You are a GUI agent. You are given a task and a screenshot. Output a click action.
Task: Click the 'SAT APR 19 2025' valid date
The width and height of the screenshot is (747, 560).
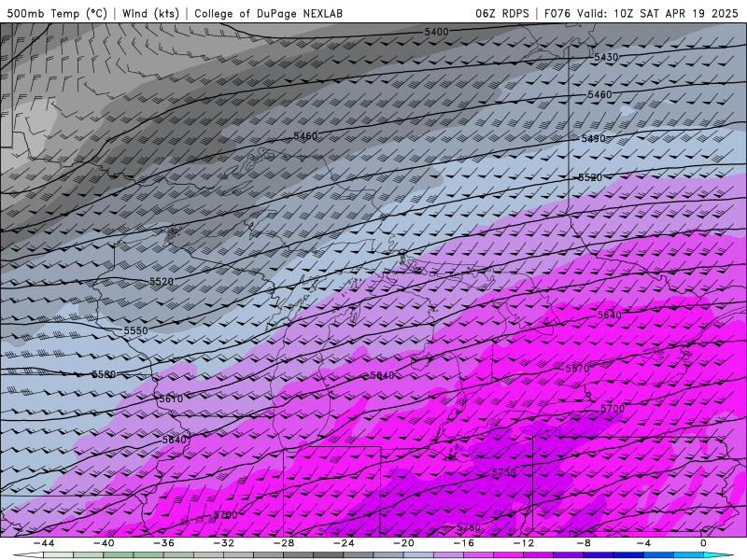click(689, 13)
